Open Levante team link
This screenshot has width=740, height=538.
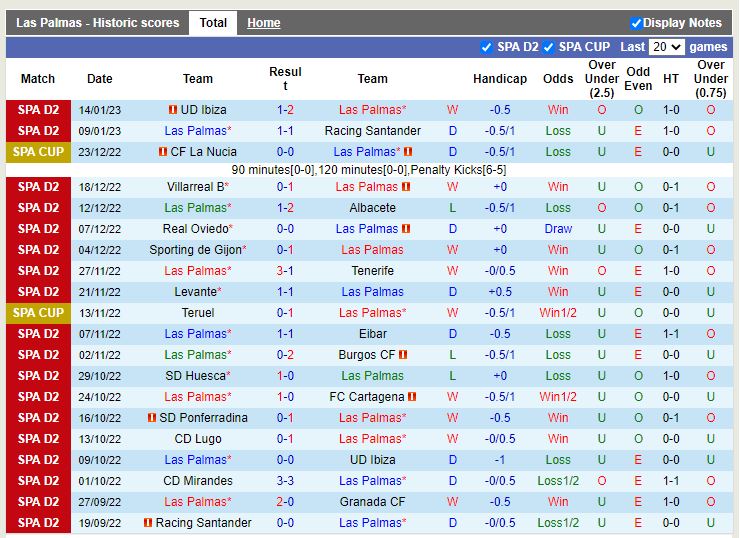195,292
